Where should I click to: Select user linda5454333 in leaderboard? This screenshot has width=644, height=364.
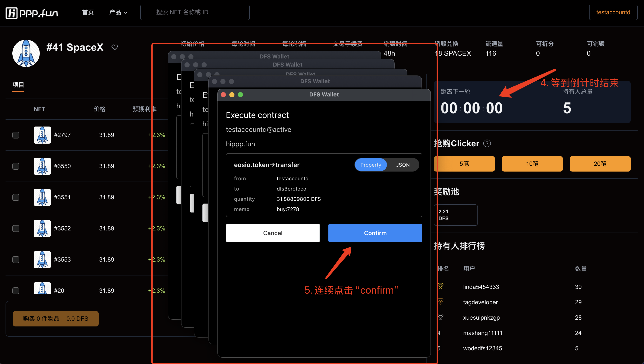point(481,287)
